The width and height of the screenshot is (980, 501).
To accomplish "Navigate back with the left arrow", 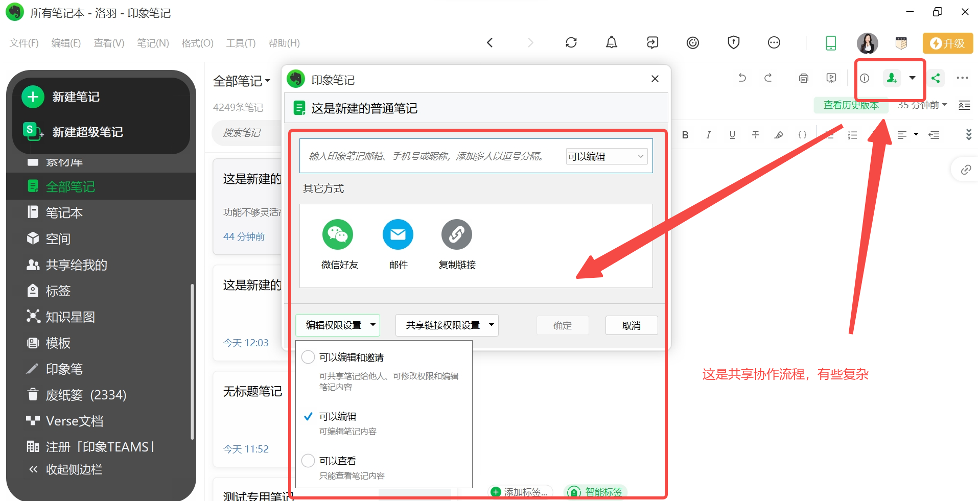I will click(489, 43).
